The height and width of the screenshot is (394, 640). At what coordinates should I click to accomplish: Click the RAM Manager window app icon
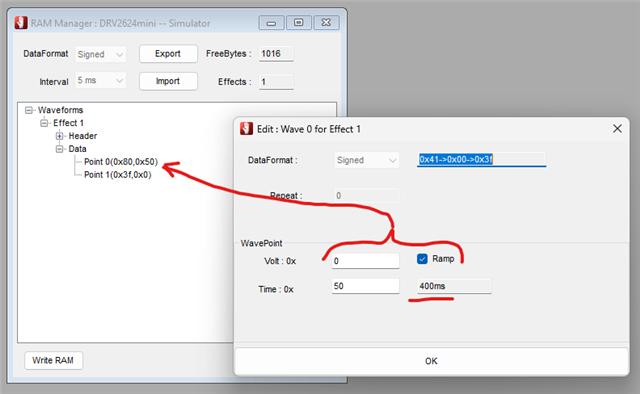tap(21, 23)
